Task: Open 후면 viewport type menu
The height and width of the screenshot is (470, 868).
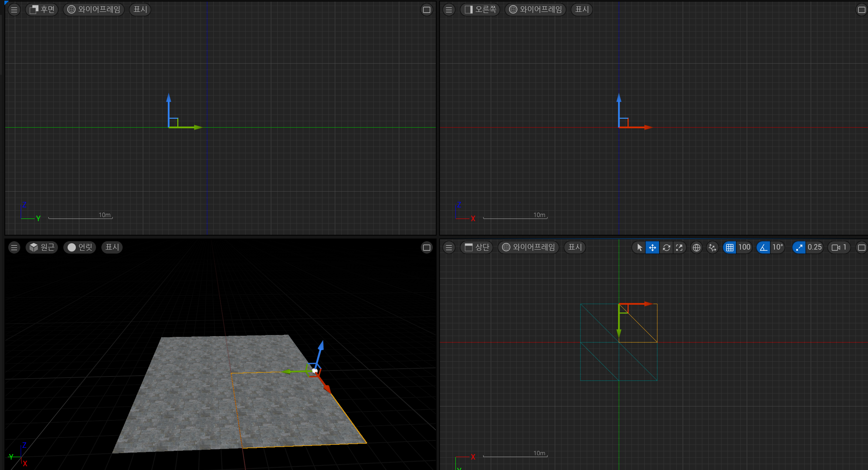Action: tap(42, 9)
